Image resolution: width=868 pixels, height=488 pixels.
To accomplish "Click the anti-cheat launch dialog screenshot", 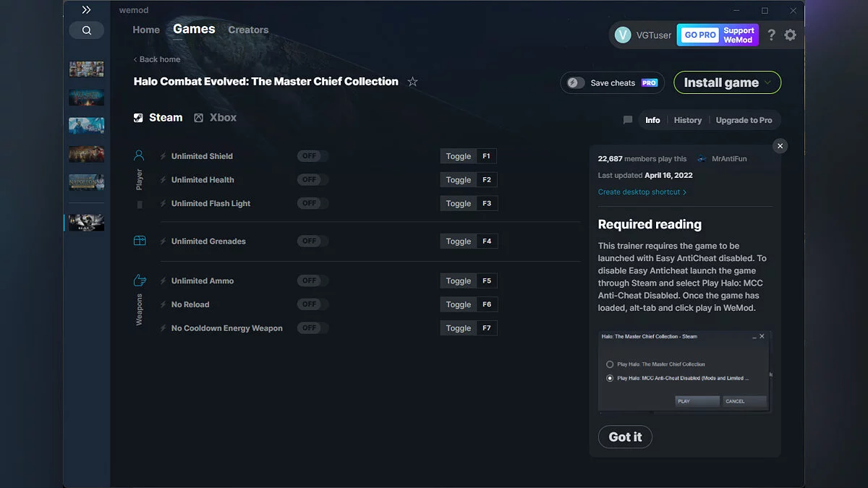I will click(684, 372).
